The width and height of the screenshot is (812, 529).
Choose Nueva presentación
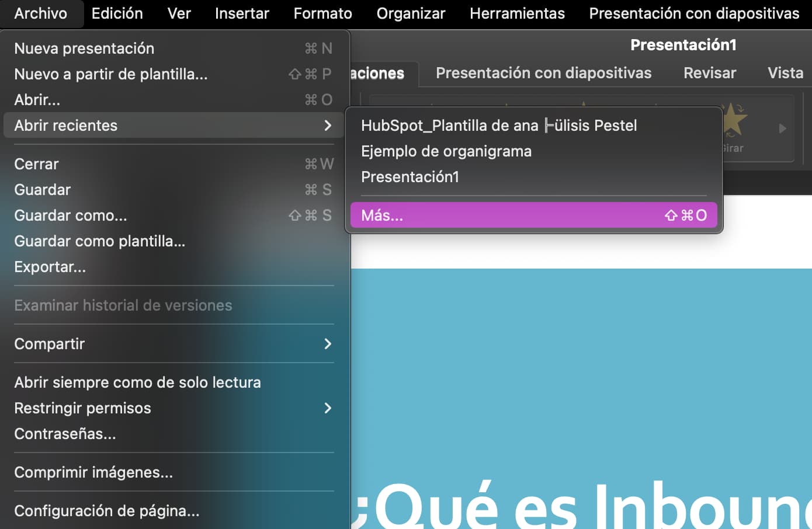coord(84,48)
